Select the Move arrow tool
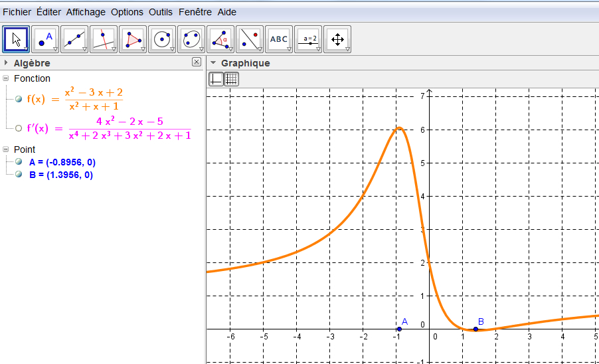 pyautogui.click(x=16, y=39)
